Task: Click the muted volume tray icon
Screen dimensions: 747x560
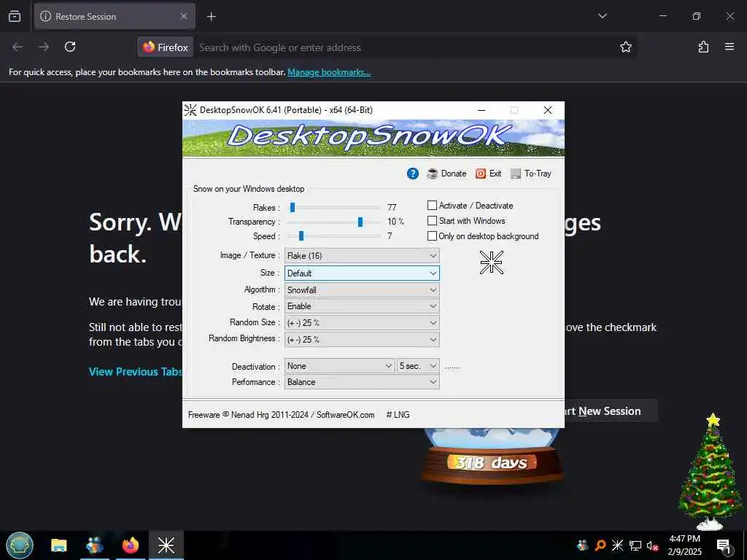Action: coord(652,545)
